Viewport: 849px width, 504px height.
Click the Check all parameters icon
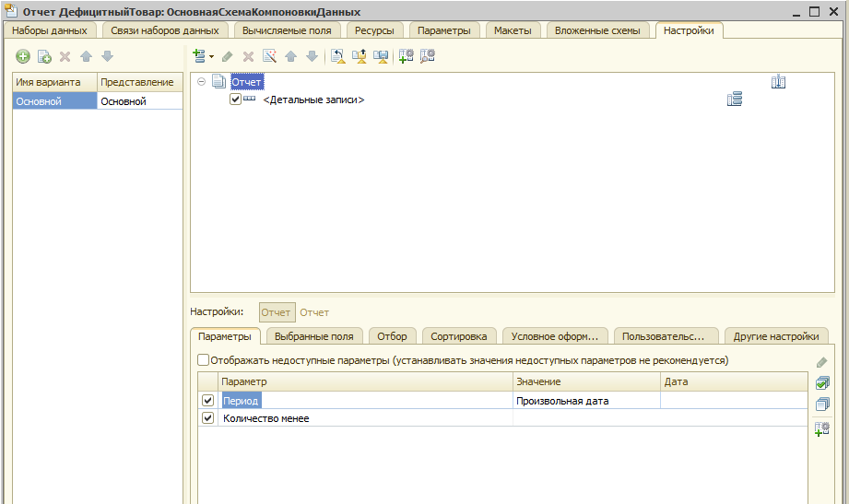tap(822, 382)
